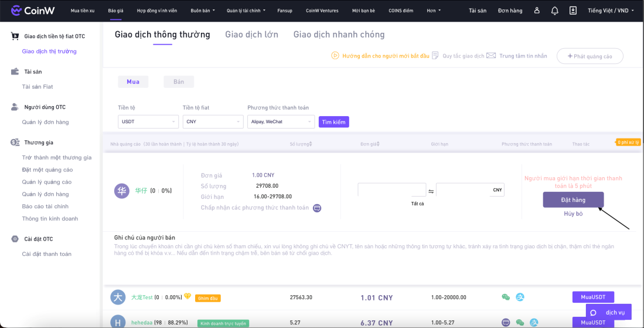Click the CoinW logo
Screen dimensions: 644x328
(33, 11)
